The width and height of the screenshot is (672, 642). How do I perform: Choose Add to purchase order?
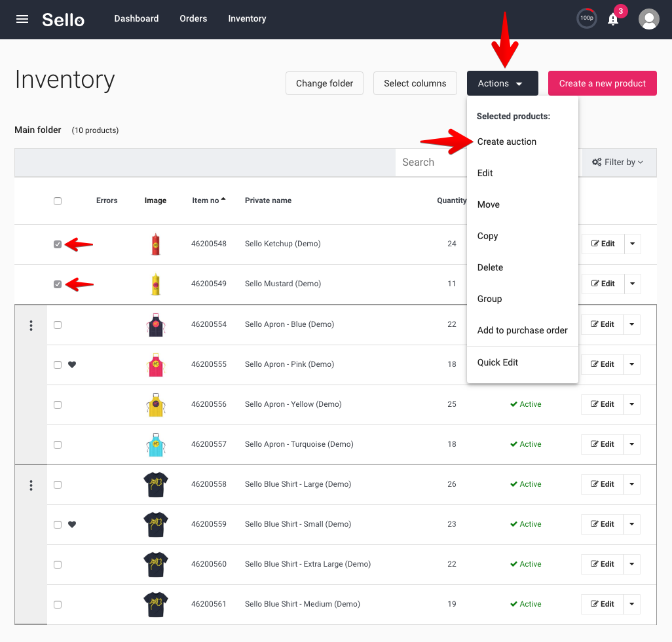coord(523,330)
